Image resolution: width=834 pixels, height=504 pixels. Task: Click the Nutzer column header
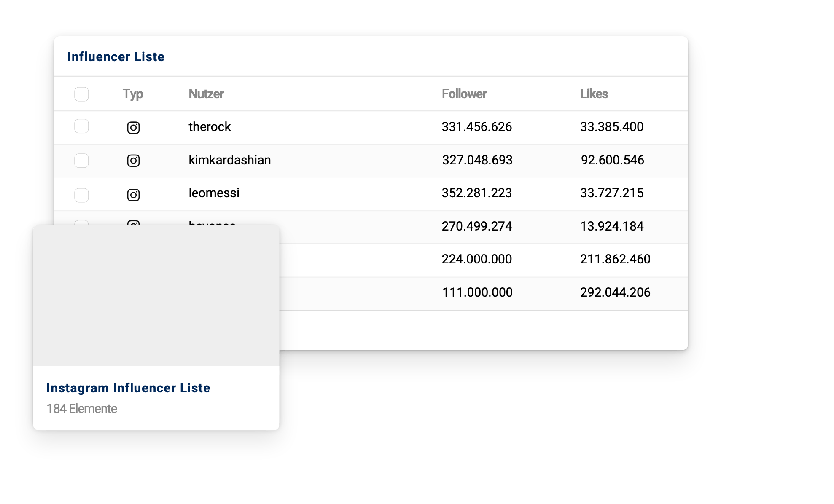coord(206,94)
